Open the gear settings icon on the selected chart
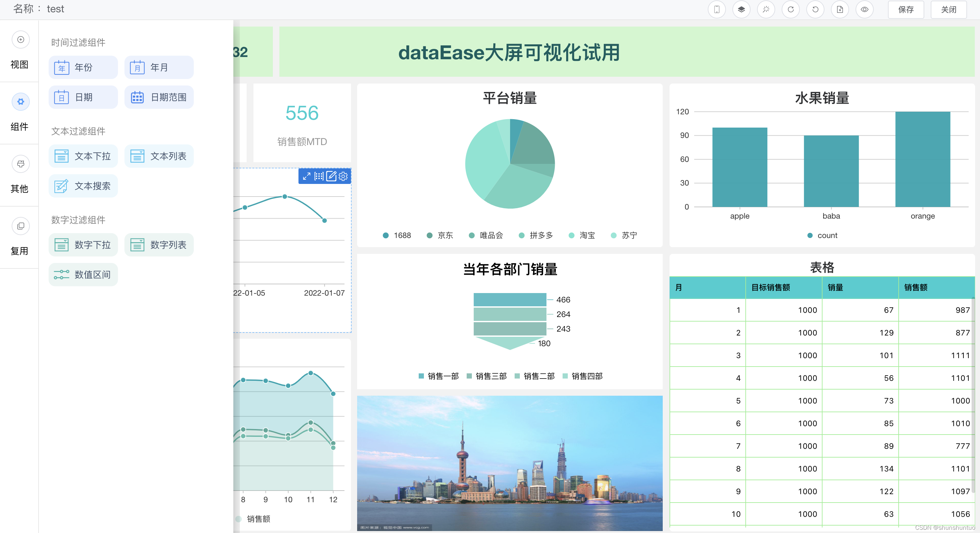Viewport: 980px width, 533px height. (343, 176)
